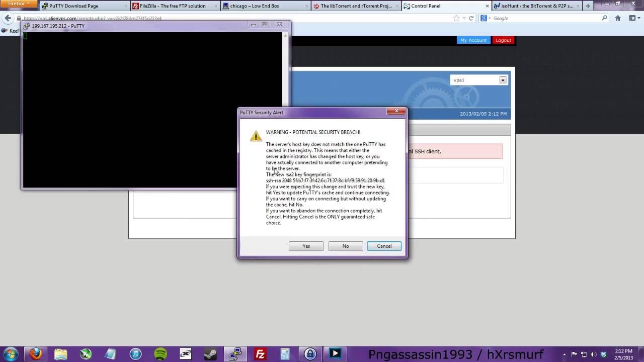
Task: Close the Control Panel tab
Action: click(x=487, y=6)
